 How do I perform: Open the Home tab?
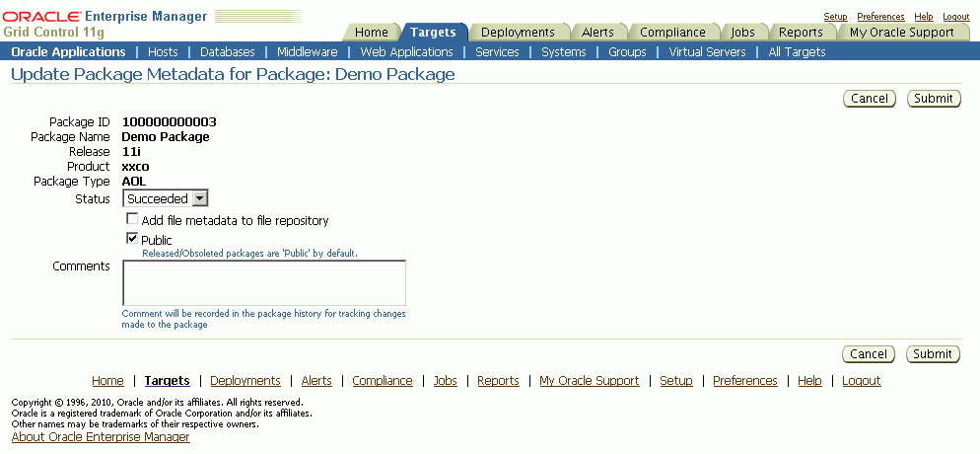[372, 32]
